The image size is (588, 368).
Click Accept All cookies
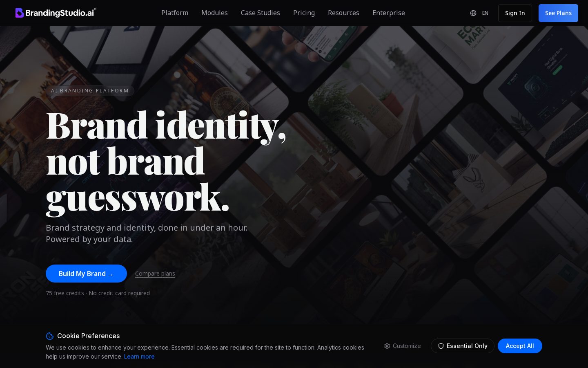520,346
